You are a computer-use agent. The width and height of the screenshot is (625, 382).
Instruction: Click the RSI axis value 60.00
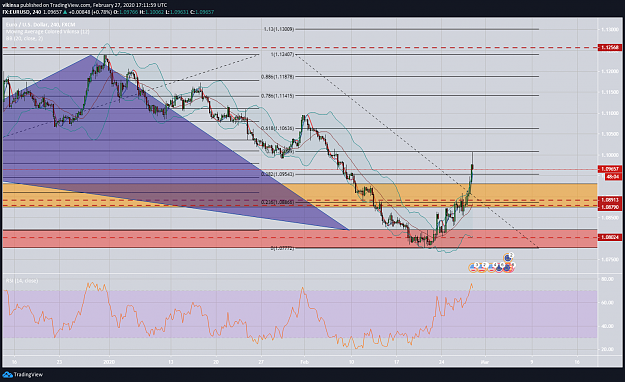click(607, 303)
